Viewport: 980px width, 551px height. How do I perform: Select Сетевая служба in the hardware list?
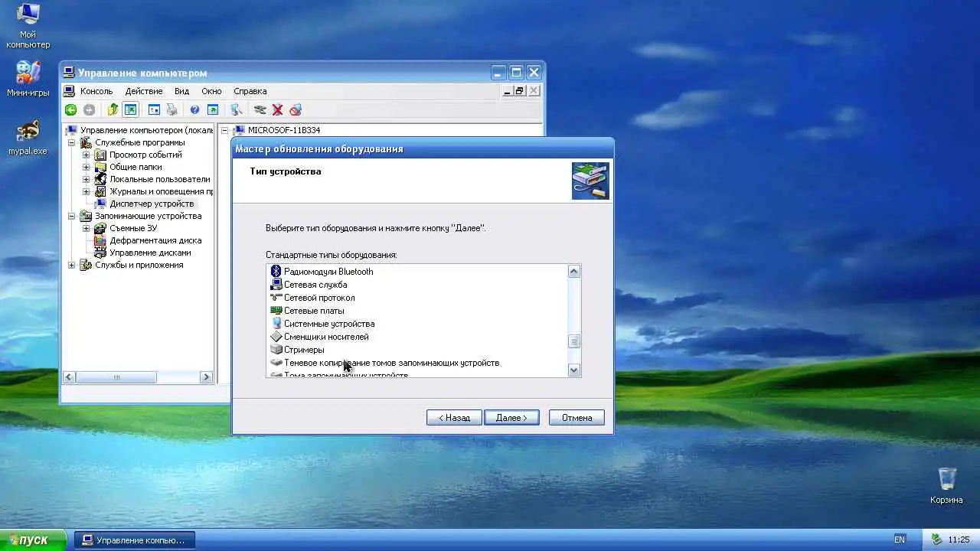(309, 285)
